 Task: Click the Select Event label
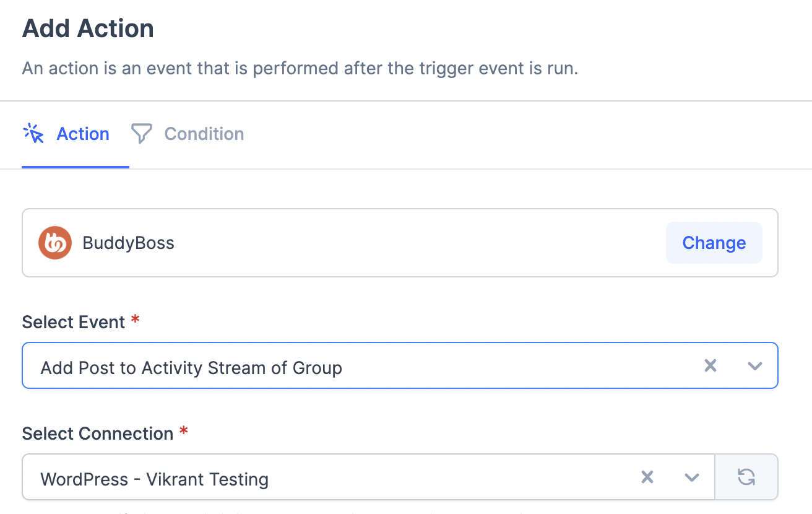[x=74, y=322]
